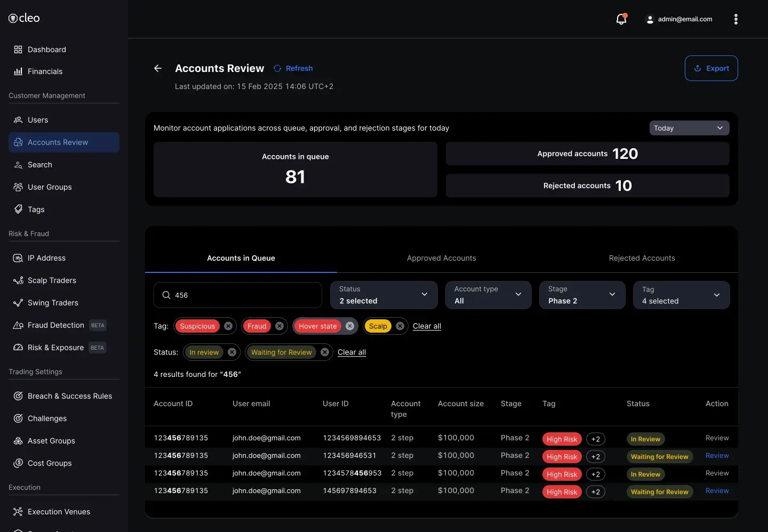
Task: Expand +2 tags for user ID 1234578456953
Action: (596, 474)
